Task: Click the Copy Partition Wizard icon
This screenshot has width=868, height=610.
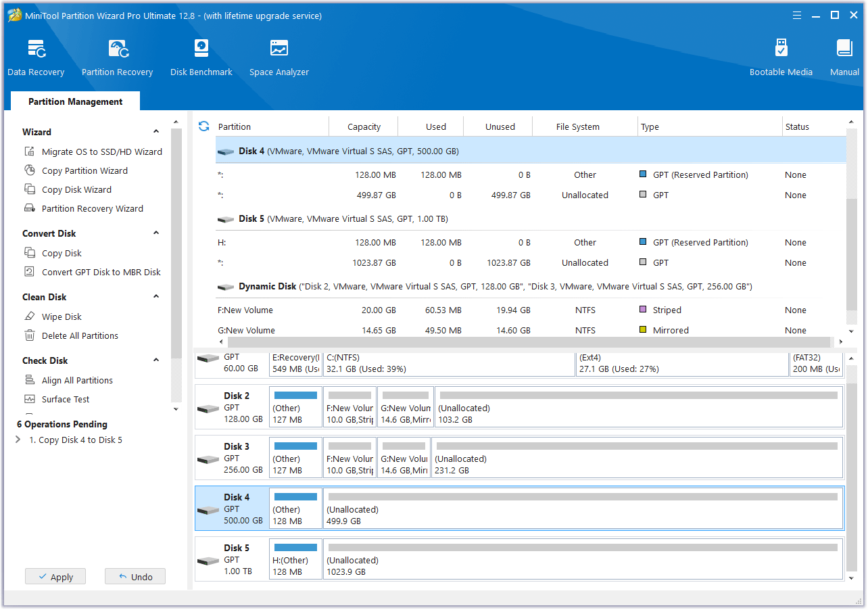Action: (x=30, y=170)
